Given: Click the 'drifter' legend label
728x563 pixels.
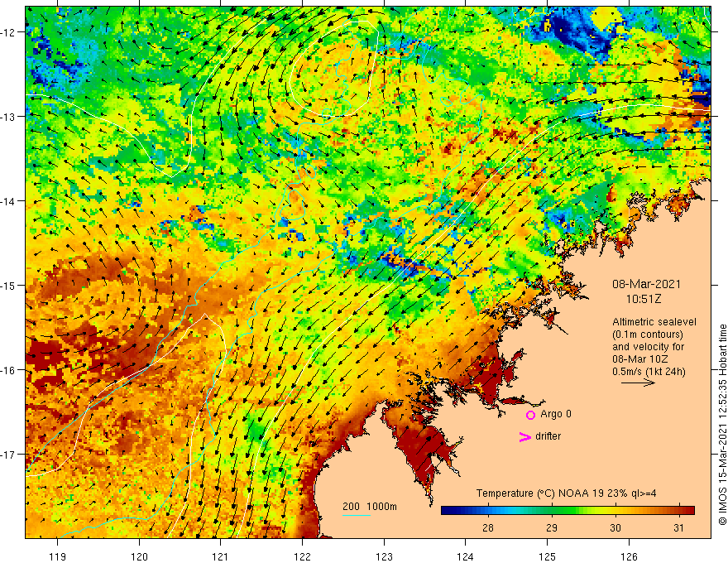Looking at the screenshot, I should click(x=548, y=436).
